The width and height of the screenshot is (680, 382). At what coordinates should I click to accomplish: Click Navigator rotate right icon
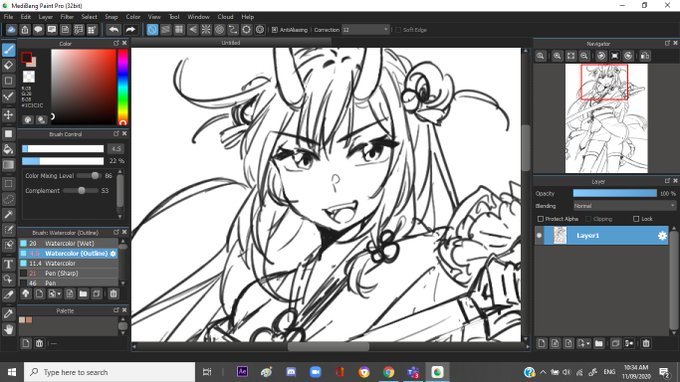[628, 56]
